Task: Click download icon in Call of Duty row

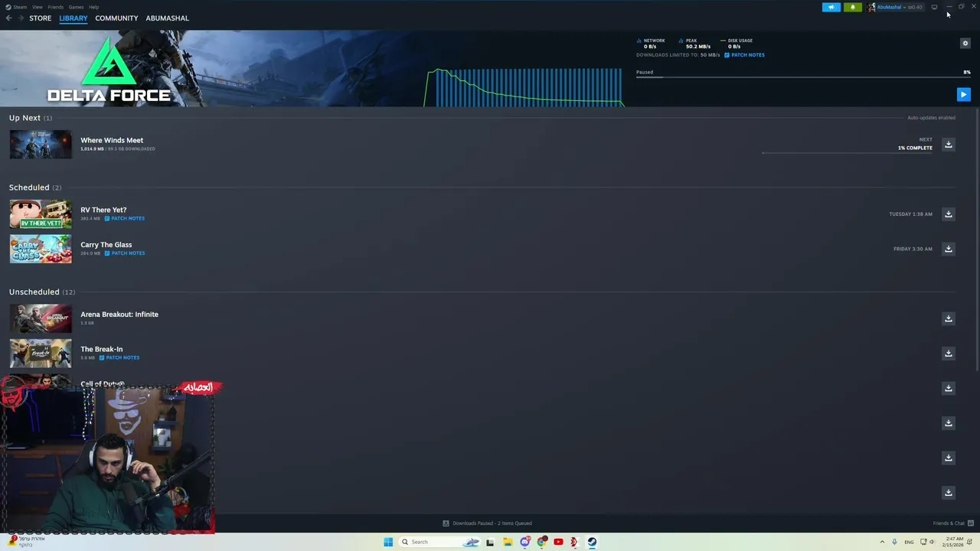Action: coord(948,388)
